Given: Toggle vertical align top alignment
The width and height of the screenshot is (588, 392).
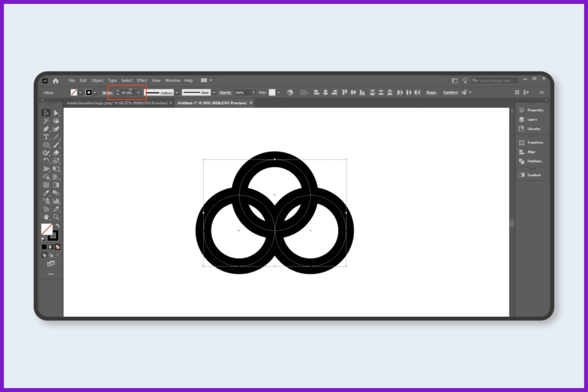Looking at the screenshot, I should pyautogui.click(x=345, y=92).
